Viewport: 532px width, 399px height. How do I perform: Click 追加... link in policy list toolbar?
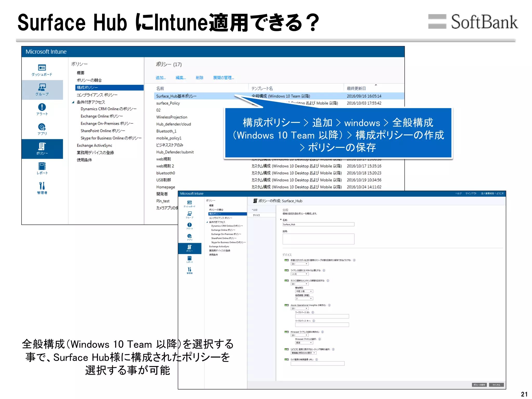[x=161, y=78]
